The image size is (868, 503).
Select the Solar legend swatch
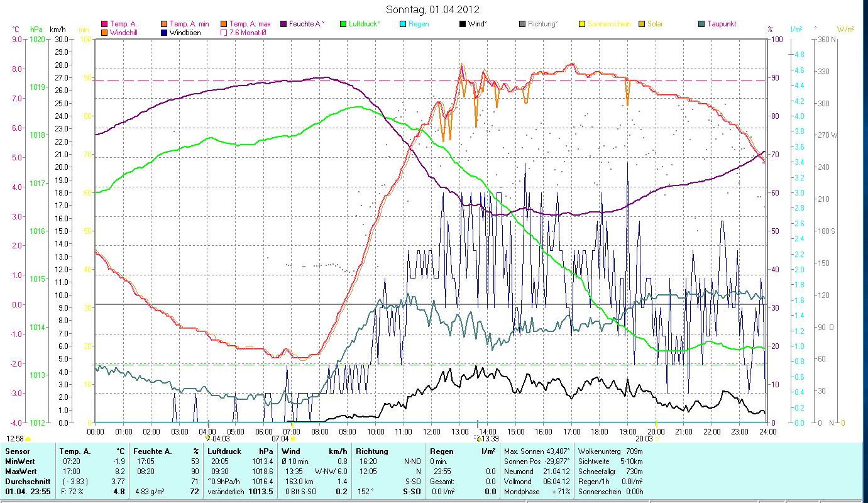coord(642,24)
